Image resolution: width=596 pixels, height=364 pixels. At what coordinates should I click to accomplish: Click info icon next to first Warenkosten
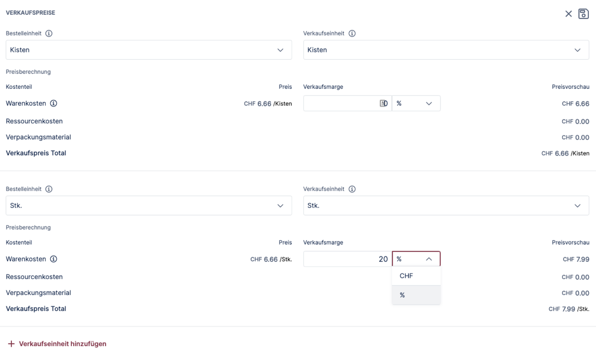click(x=54, y=104)
